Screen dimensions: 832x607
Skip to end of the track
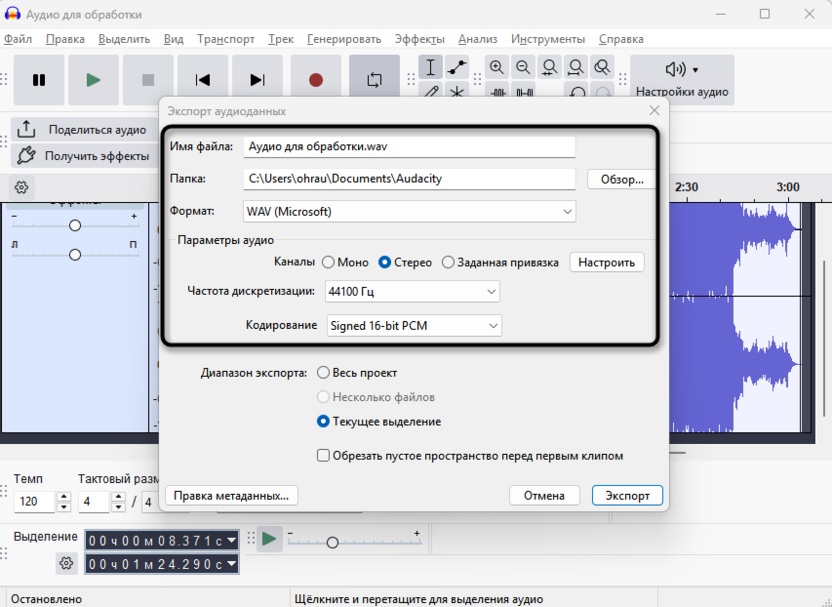[x=257, y=80]
